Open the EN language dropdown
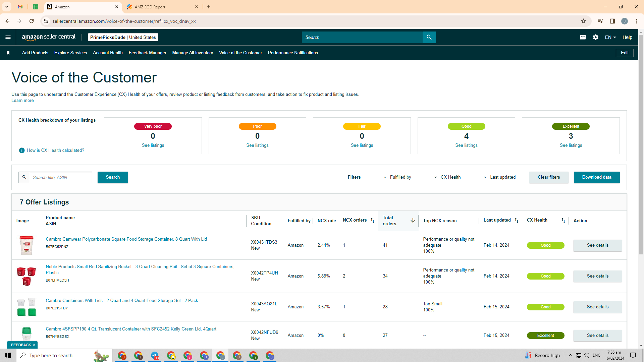This screenshot has height=362, width=644. tap(610, 37)
